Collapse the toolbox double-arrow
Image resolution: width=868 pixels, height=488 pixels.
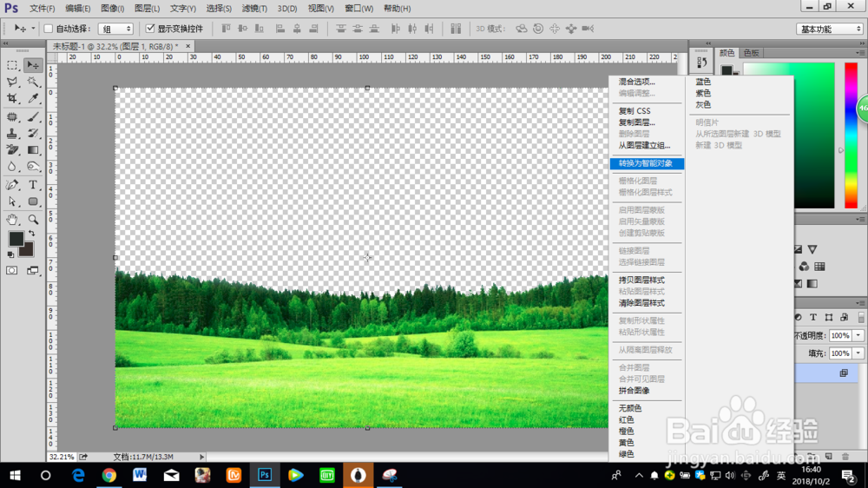6,43
